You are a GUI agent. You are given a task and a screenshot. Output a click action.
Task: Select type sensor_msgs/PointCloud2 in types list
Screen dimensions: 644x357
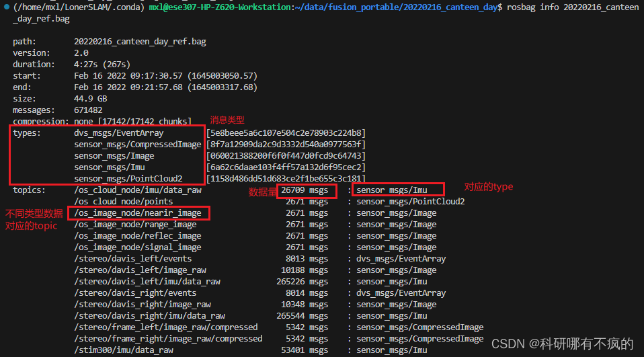click(x=128, y=179)
